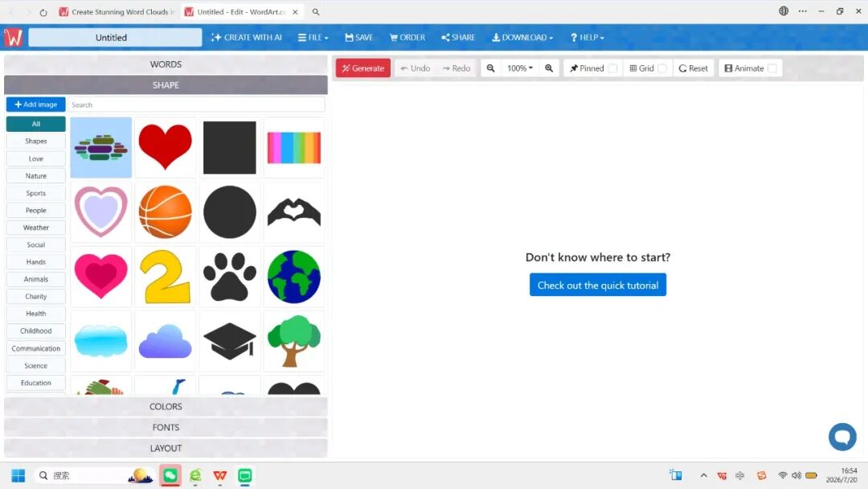868x489 pixels.
Task: Open the File dropdown menu
Action: (x=313, y=38)
